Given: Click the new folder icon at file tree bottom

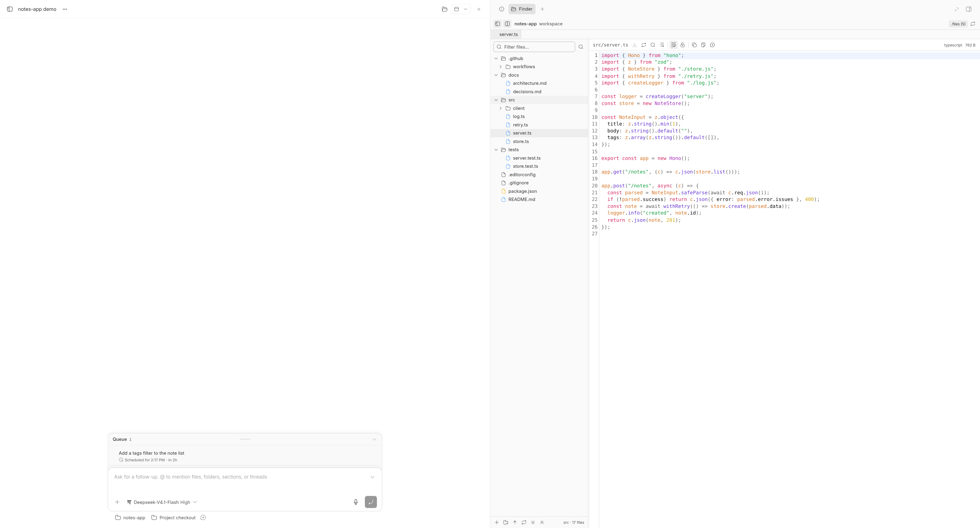Looking at the screenshot, I should tap(506, 522).
